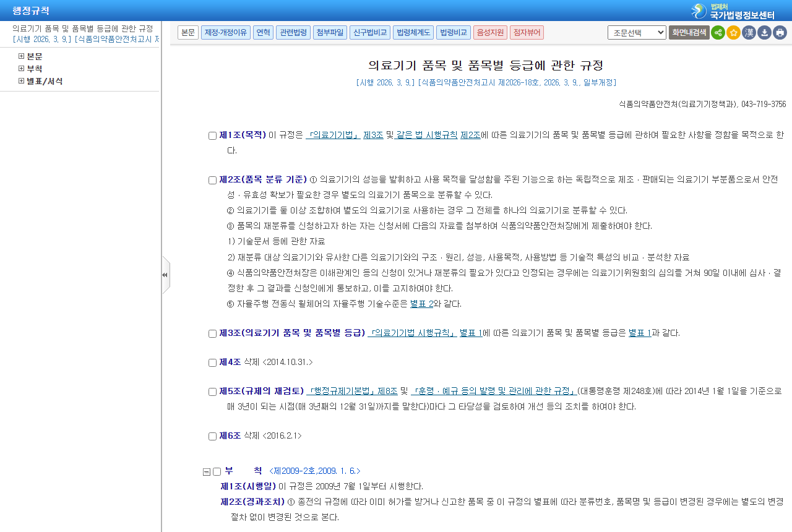This screenshot has height=532, width=792.
Task: Download the regulation file icon
Action: tap(764, 33)
